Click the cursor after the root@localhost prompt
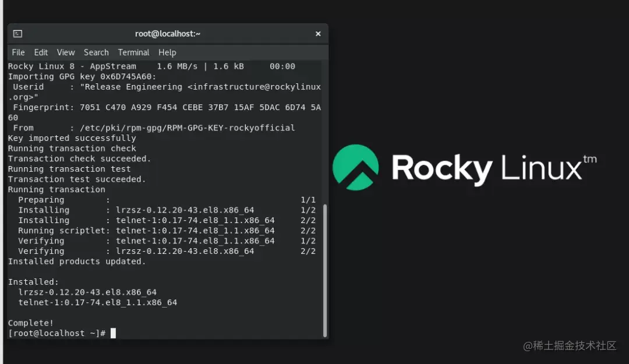Screen dimensions: 629x364 113,333
